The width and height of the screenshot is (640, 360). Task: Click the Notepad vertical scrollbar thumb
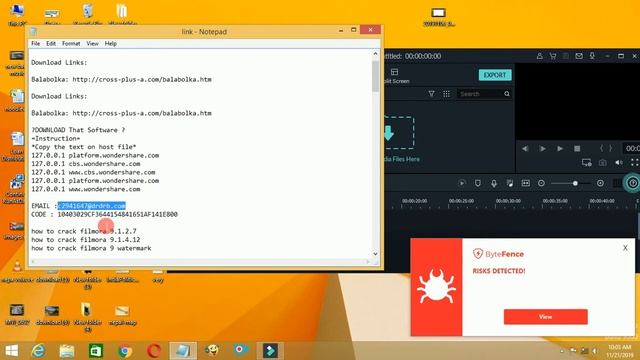coord(375,76)
